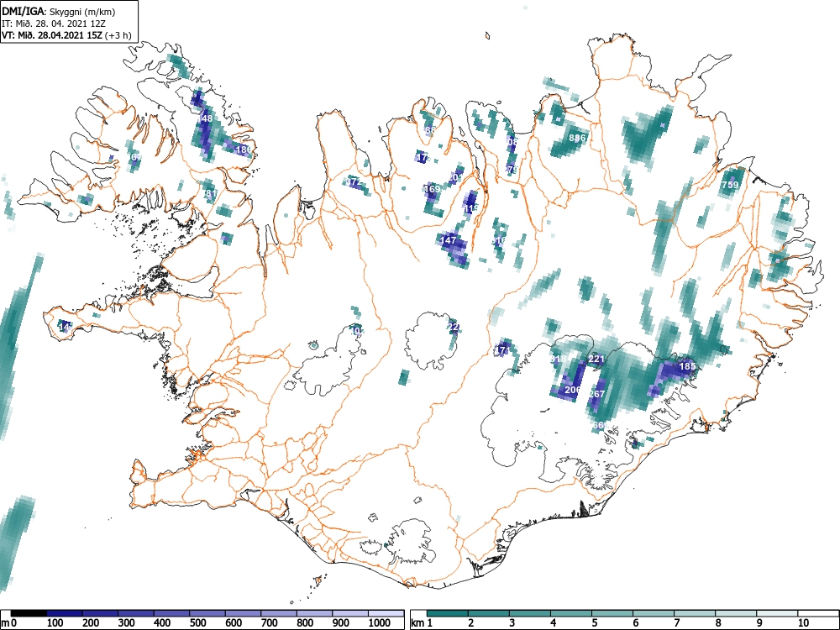Click the "VT: Mið. 28.04.2021 15Z (+3 h)" line
Viewport: 840px width, 630px height.
tap(66, 35)
